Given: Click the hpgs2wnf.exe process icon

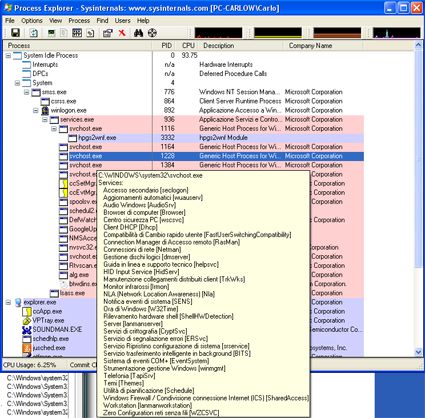Looking at the screenshot, I should click(73, 138).
